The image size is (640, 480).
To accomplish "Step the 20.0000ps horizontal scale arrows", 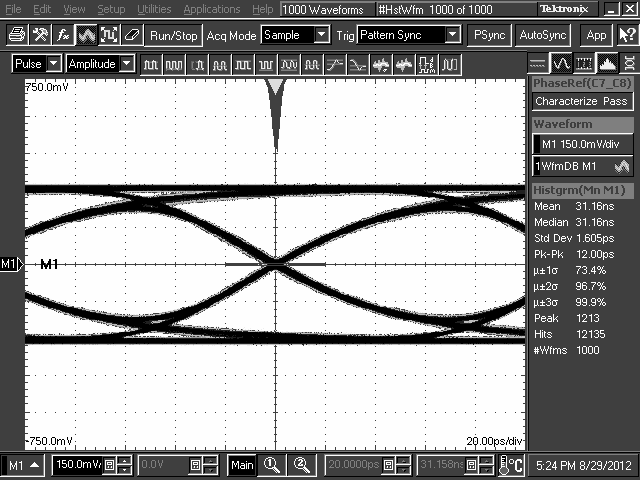I will pos(403,465).
